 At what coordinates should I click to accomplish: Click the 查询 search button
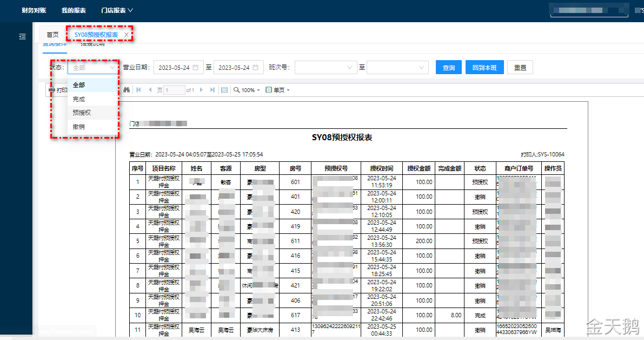448,68
